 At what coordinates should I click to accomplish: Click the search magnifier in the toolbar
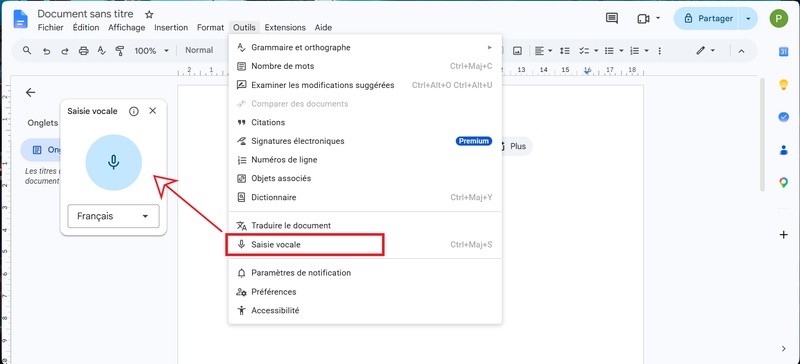27,51
